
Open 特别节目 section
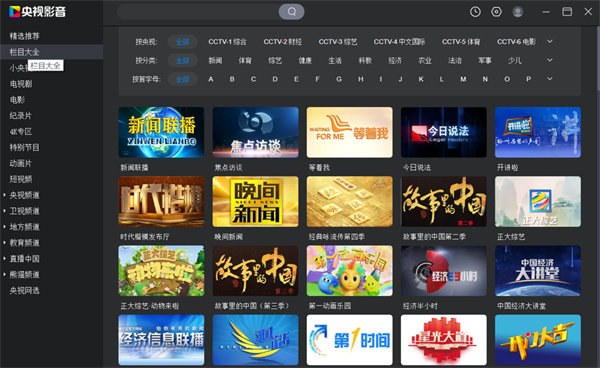tap(24, 147)
